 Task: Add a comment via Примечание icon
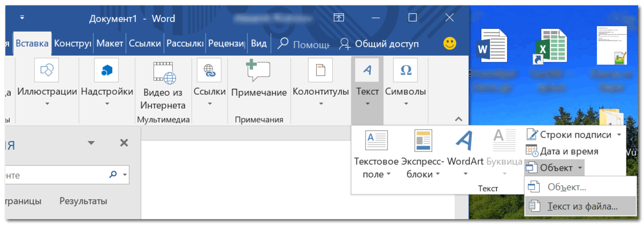click(x=258, y=70)
